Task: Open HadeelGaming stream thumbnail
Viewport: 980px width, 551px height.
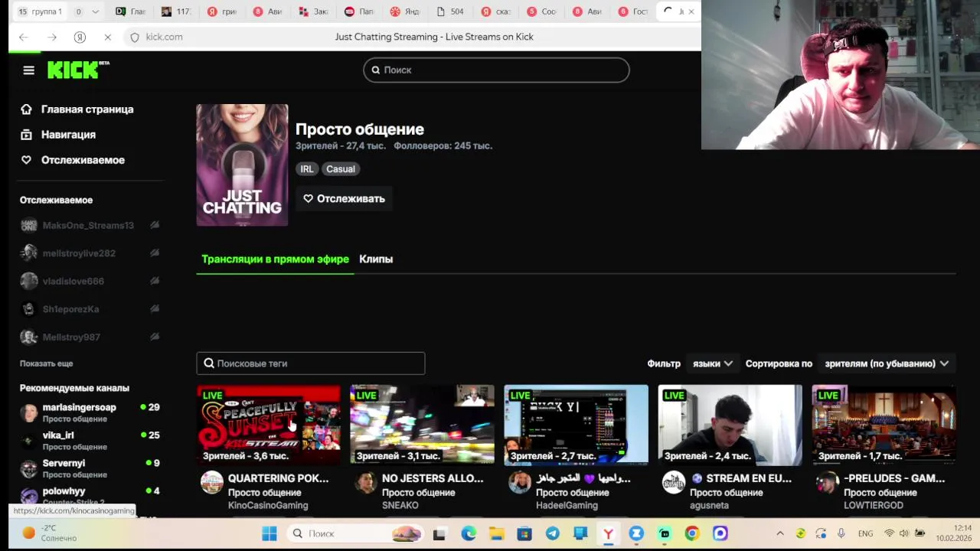Action: coord(577,425)
